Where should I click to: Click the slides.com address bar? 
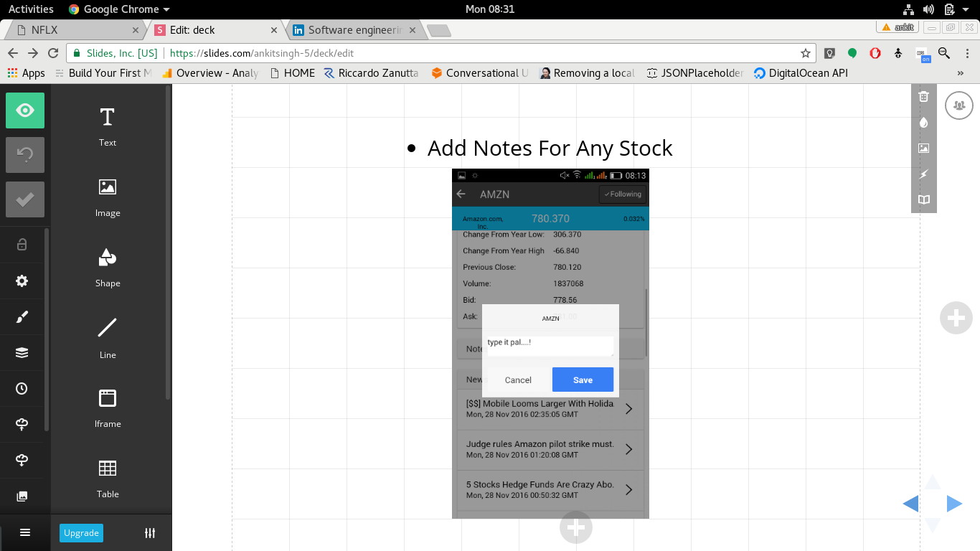coord(441,53)
